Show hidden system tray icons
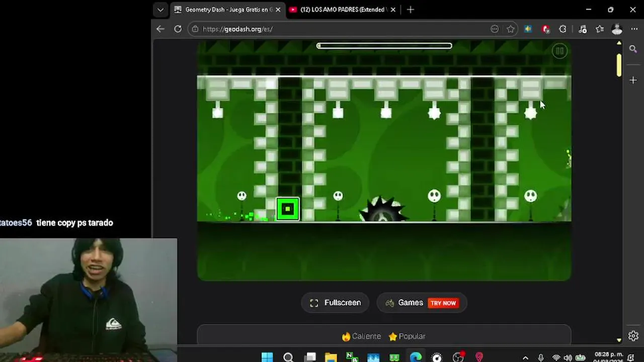Viewport: 644px width, 362px height. (525, 358)
